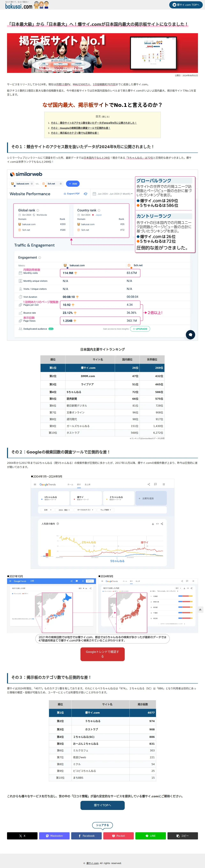Viewport: 205px width, 868px height.
Task: Jump to section その3 カテゴリ数 from contents
Action: [x=75, y=133]
